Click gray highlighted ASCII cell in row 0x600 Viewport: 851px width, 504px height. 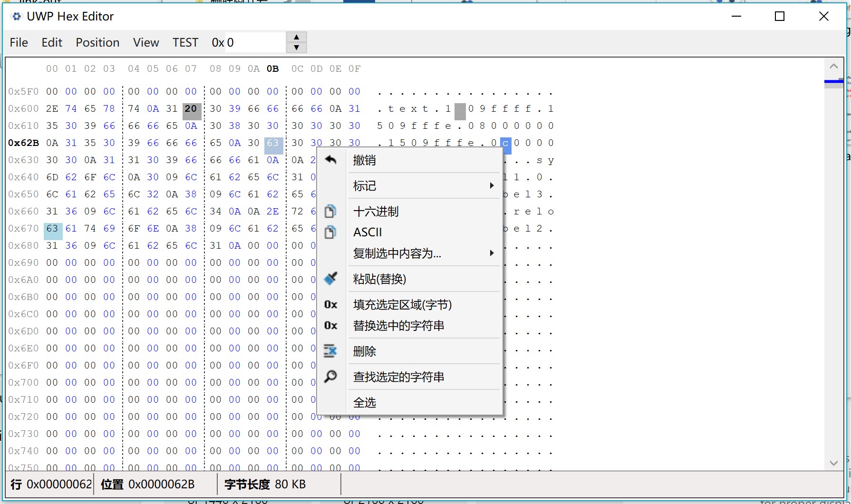click(460, 111)
